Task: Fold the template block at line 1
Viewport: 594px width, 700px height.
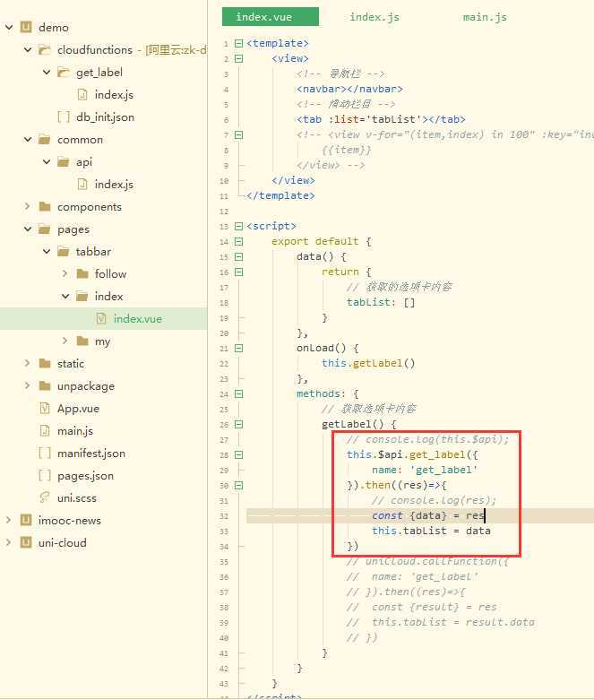Action: (x=238, y=43)
